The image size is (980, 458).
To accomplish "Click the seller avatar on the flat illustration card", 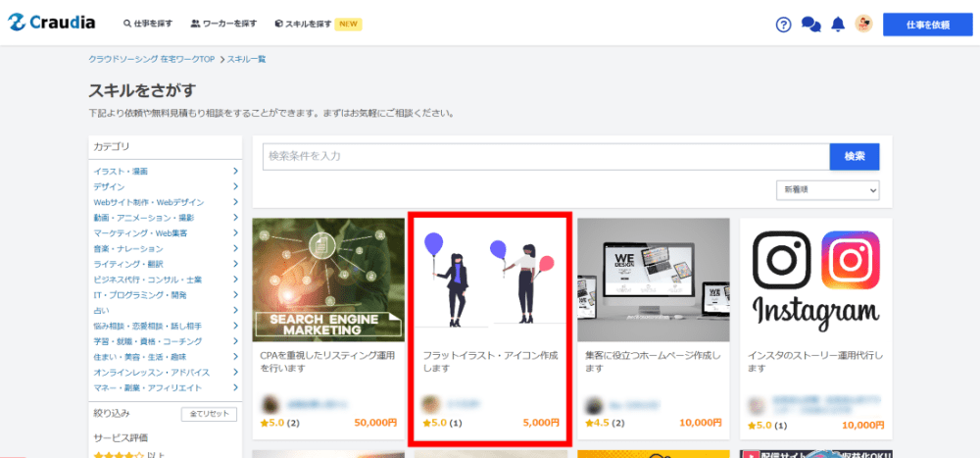I will [430, 403].
